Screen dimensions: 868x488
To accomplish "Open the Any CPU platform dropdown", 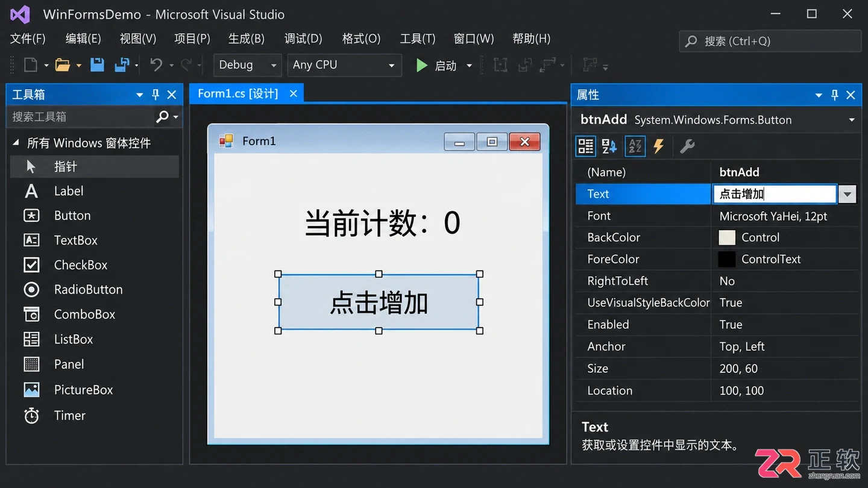I will pos(391,65).
